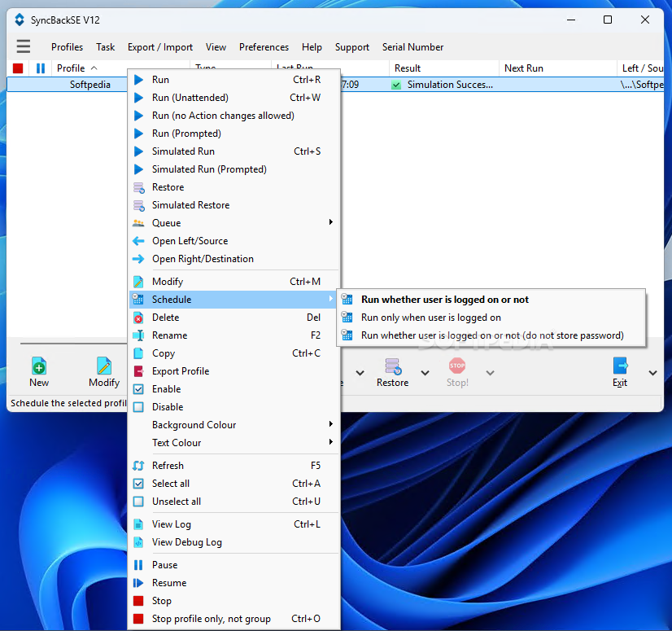Select Open Right/Destination
This screenshot has width=672, height=631.
tap(234, 259)
